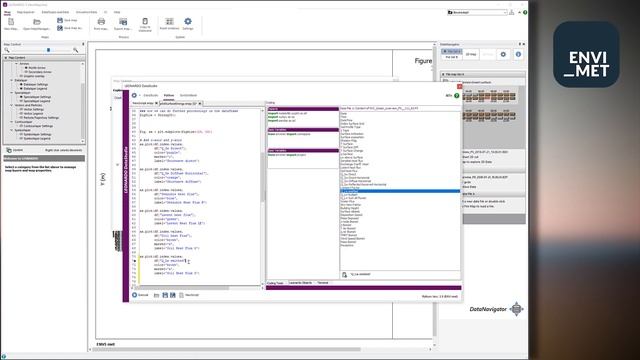Click the DataNavigator info icon

(x=518, y=54)
